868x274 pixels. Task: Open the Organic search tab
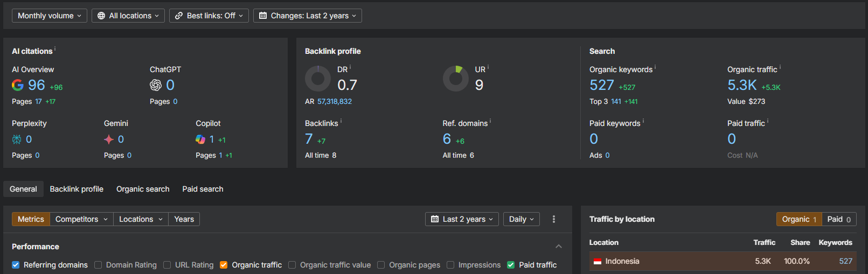(143, 189)
